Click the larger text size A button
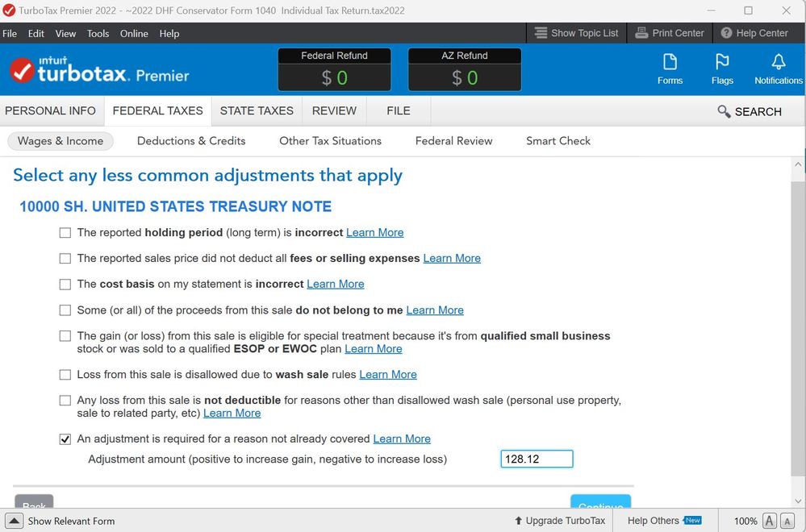The width and height of the screenshot is (806, 532). [x=770, y=521]
